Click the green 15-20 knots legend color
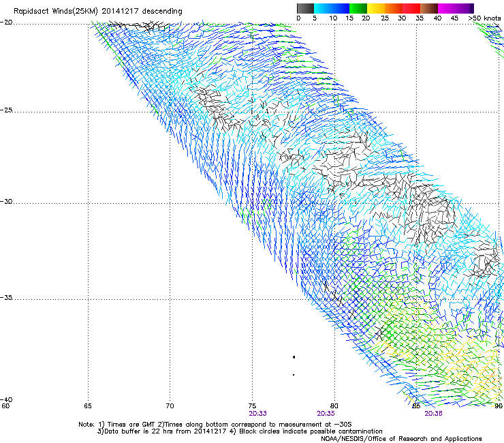The height and width of the screenshot is (443, 504). (358, 8)
